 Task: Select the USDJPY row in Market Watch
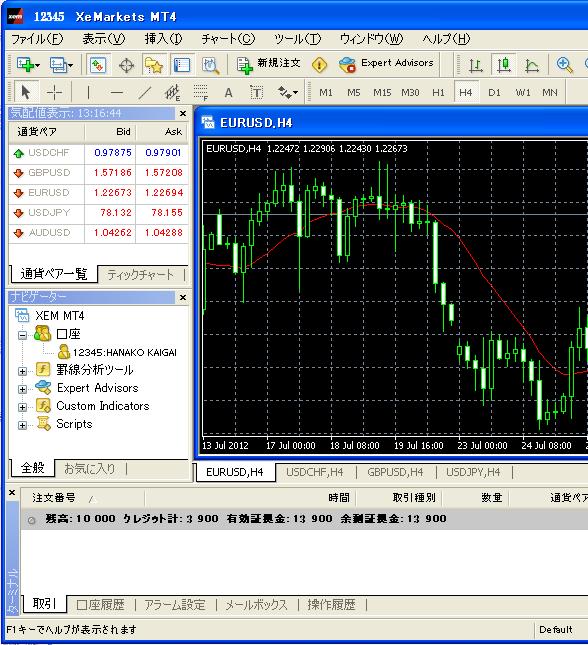(98, 213)
